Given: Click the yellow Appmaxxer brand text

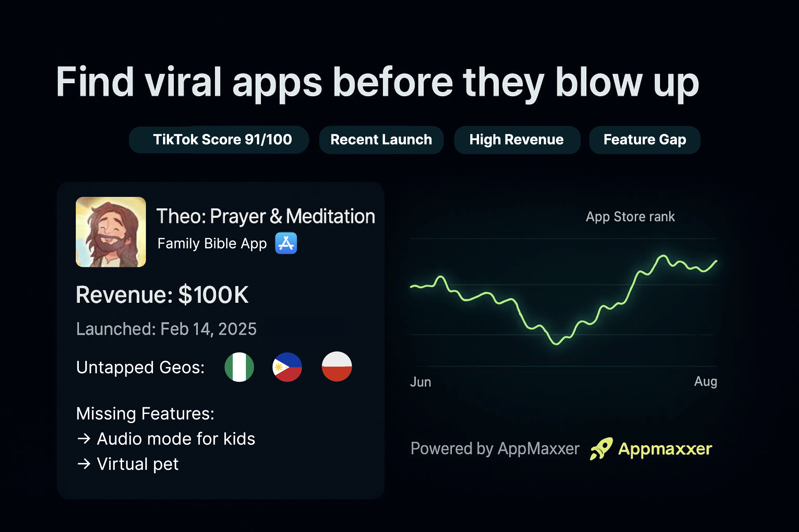Looking at the screenshot, I should [665, 449].
